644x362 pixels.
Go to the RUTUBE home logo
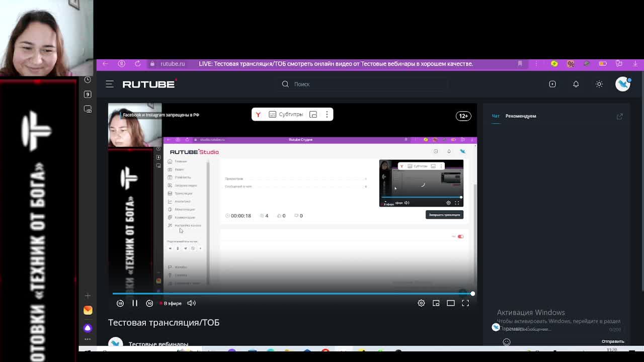coord(149,84)
